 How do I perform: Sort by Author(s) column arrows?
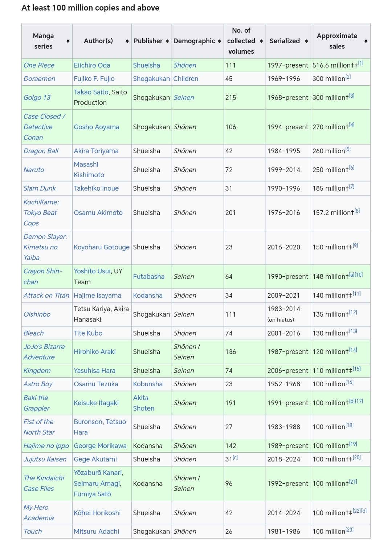pyautogui.click(x=127, y=41)
